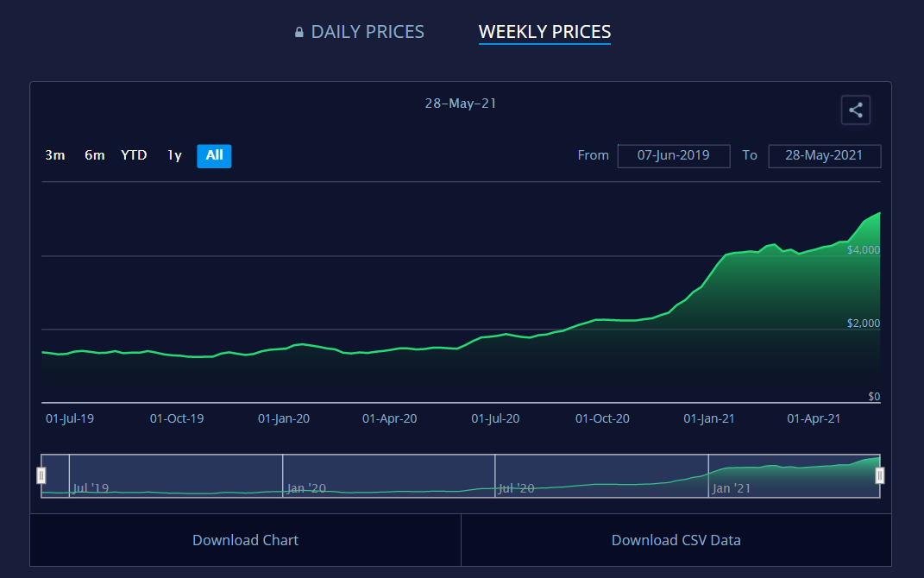Set chart range to 3m
The height and width of the screenshot is (578, 924).
point(55,155)
